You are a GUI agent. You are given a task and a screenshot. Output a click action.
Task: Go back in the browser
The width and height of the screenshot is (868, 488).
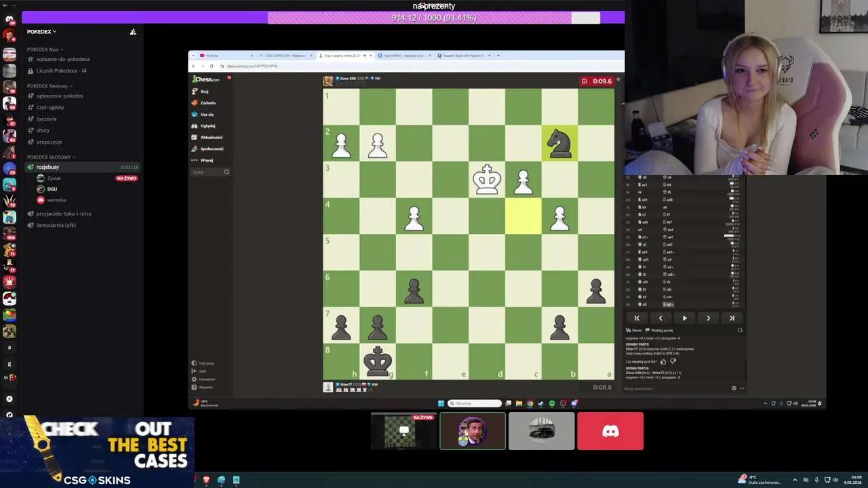pyautogui.click(x=193, y=66)
